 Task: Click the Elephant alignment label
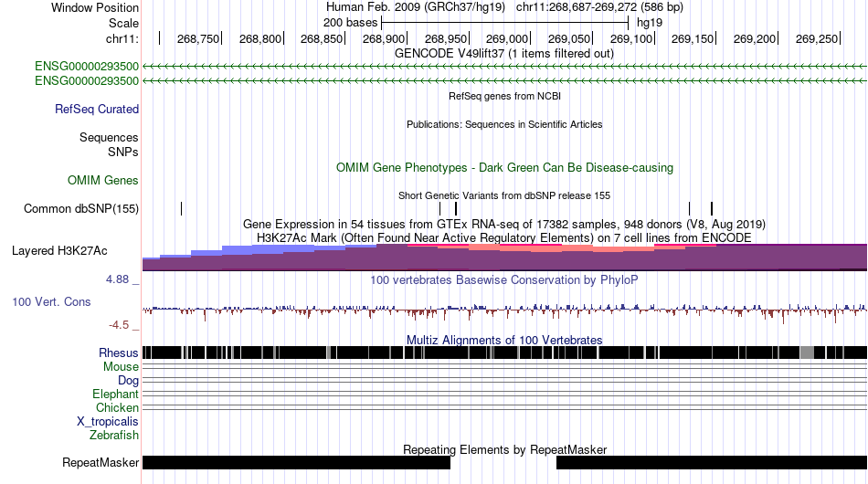(x=116, y=394)
